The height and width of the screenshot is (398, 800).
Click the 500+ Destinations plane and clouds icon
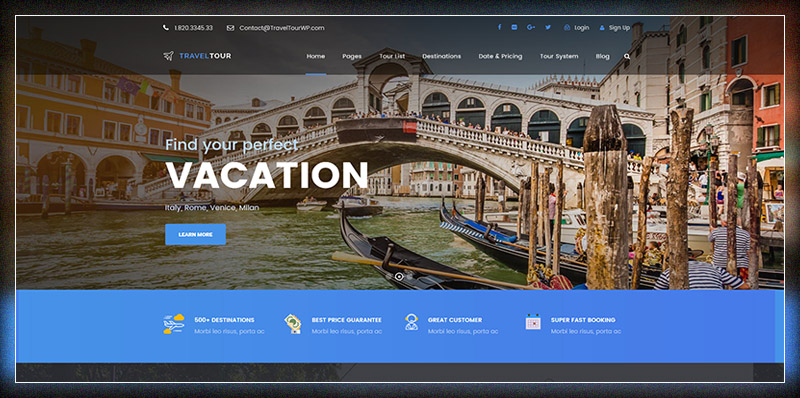tap(173, 324)
